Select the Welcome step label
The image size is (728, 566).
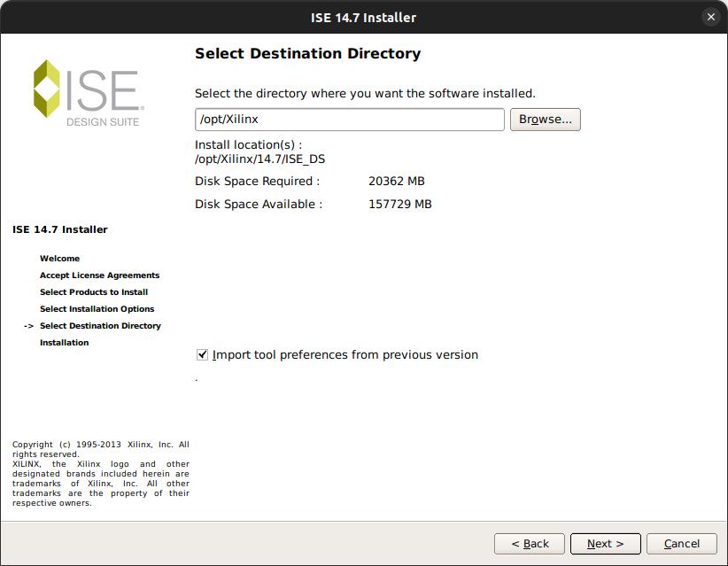coord(59,258)
